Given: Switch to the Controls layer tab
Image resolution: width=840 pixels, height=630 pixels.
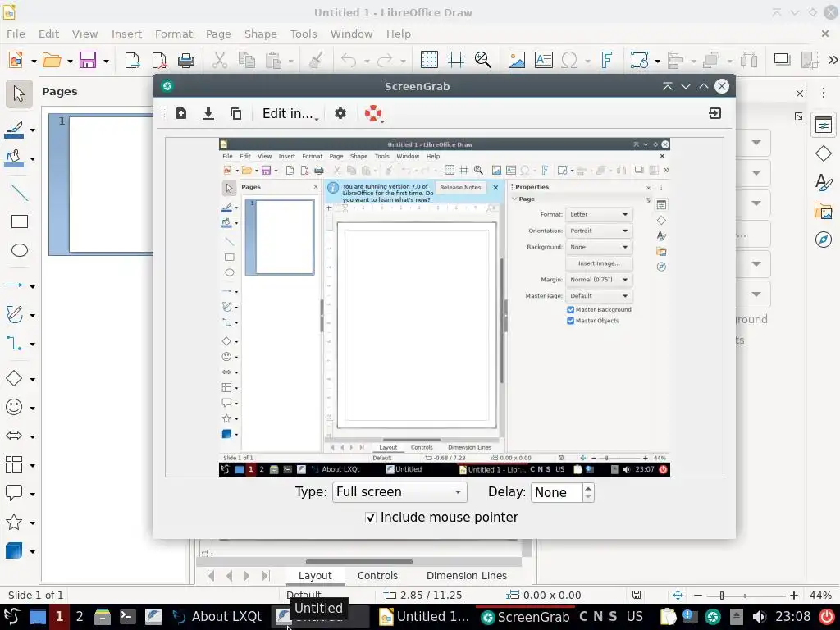Looking at the screenshot, I should tap(377, 575).
